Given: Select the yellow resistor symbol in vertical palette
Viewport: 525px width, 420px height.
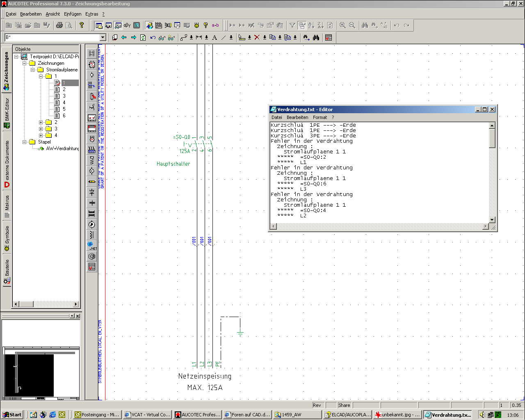Looking at the screenshot, I should point(92,182).
